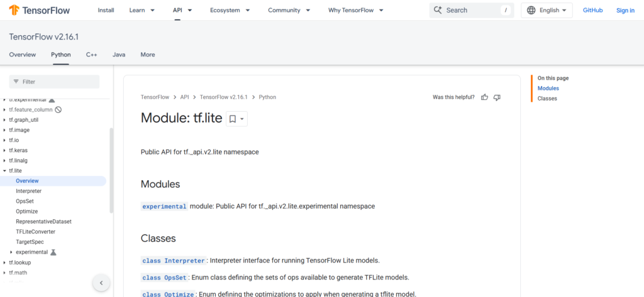Screen dimensions: 644x297
Task: Open the experimental module link
Action: (x=164, y=207)
